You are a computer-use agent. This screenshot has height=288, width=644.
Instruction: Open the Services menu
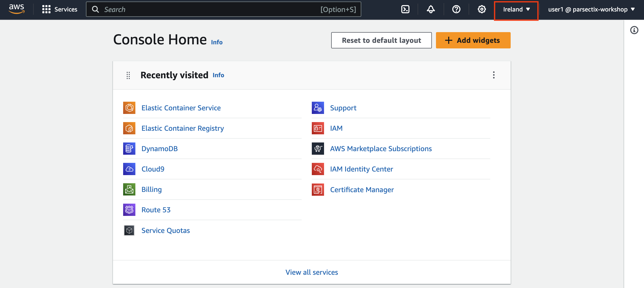(60, 9)
